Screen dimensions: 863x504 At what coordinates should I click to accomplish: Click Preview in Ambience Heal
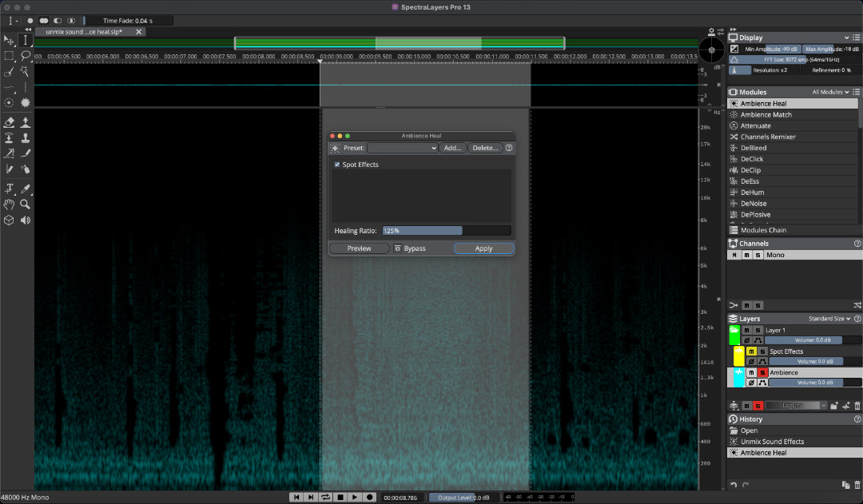[x=359, y=248]
